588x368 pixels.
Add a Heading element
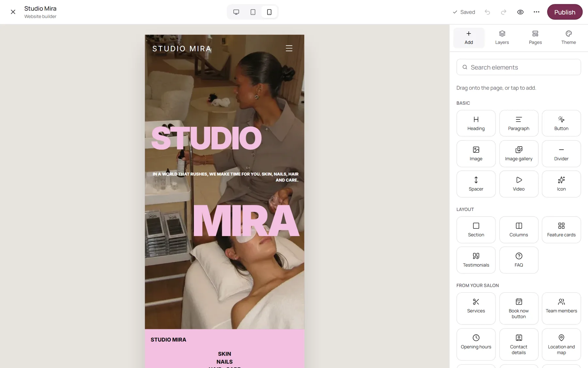click(476, 123)
